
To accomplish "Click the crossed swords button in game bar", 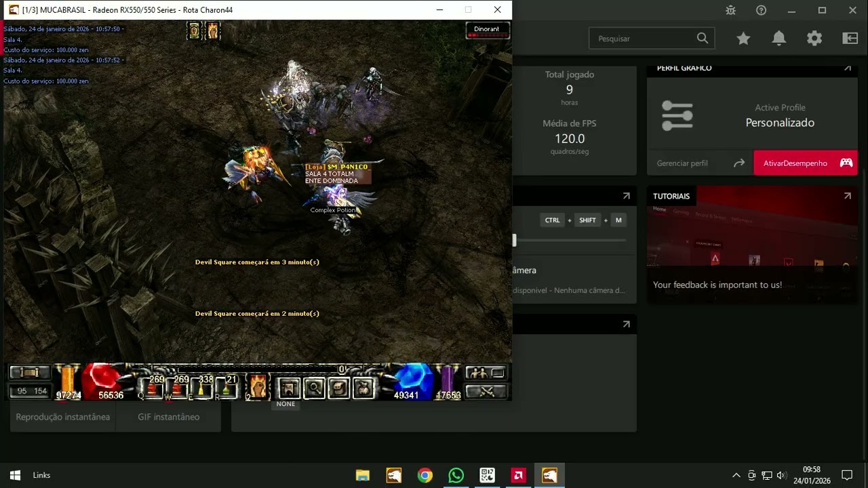I will tap(486, 391).
